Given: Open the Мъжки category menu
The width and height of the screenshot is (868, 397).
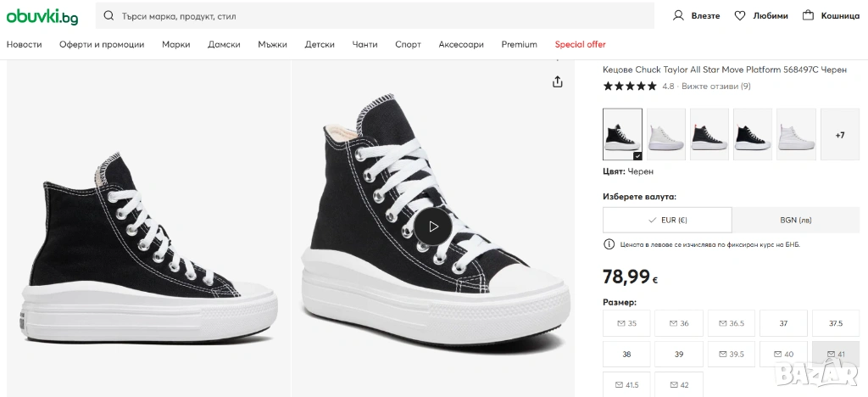Looking at the screenshot, I should tap(272, 44).
